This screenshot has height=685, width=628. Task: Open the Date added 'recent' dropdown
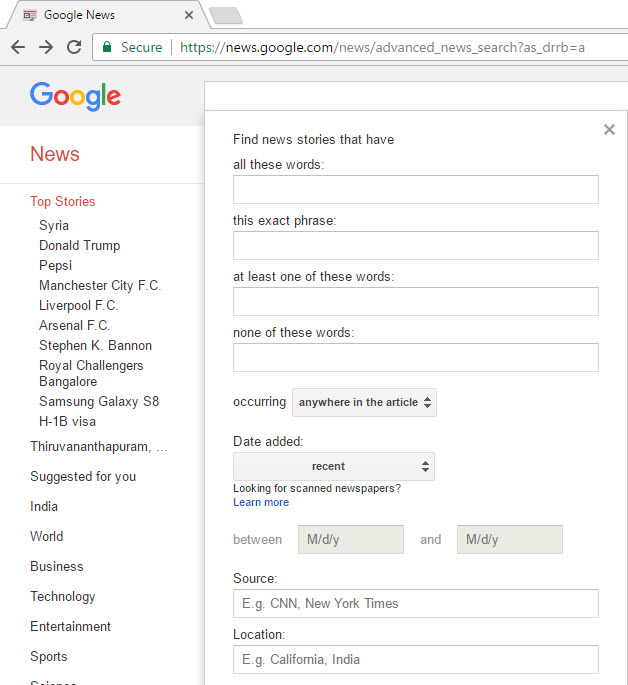point(333,466)
